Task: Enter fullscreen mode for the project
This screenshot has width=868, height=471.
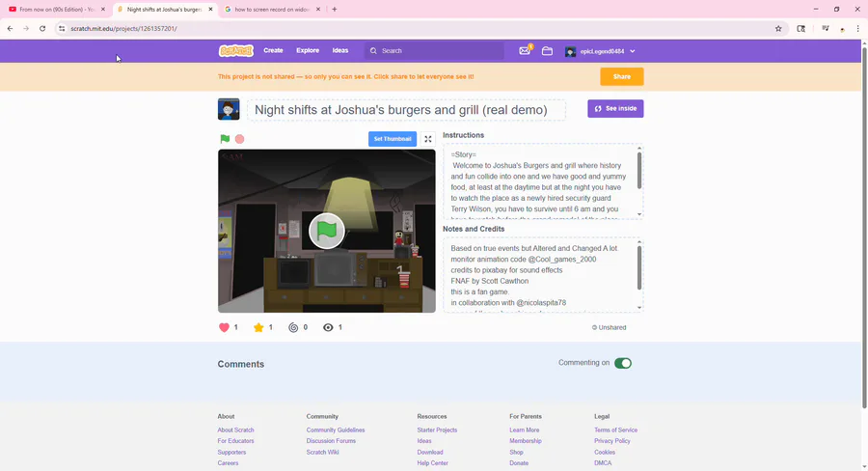Action: [428, 139]
